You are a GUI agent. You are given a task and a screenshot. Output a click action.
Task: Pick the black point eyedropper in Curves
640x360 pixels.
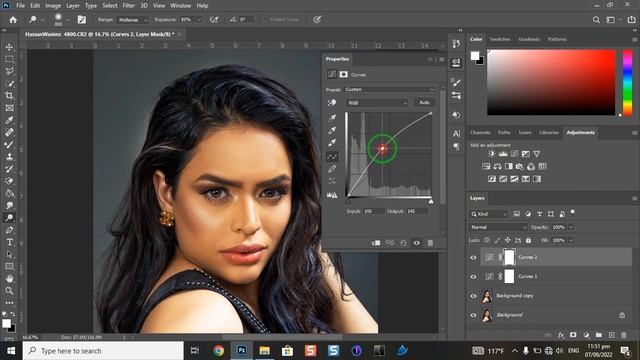[332, 118]
